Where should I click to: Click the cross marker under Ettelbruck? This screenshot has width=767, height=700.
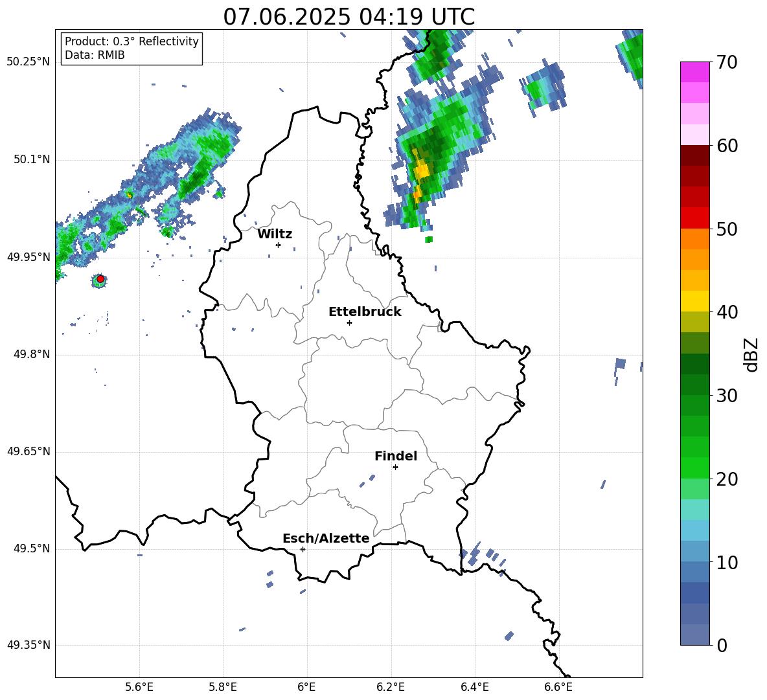click(349, 322)
